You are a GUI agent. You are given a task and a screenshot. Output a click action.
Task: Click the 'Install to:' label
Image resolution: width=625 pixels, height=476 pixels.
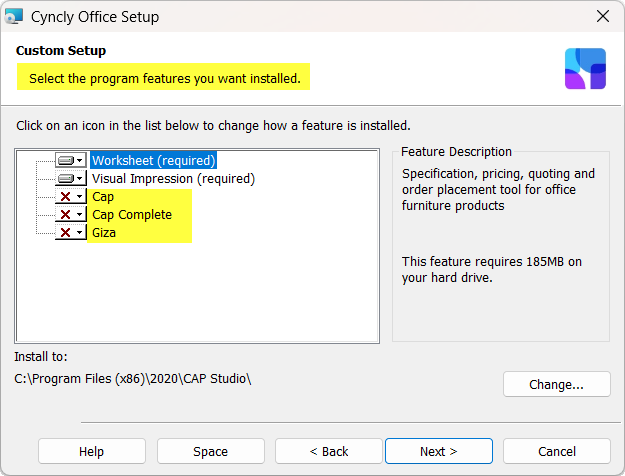coord(41,356)
